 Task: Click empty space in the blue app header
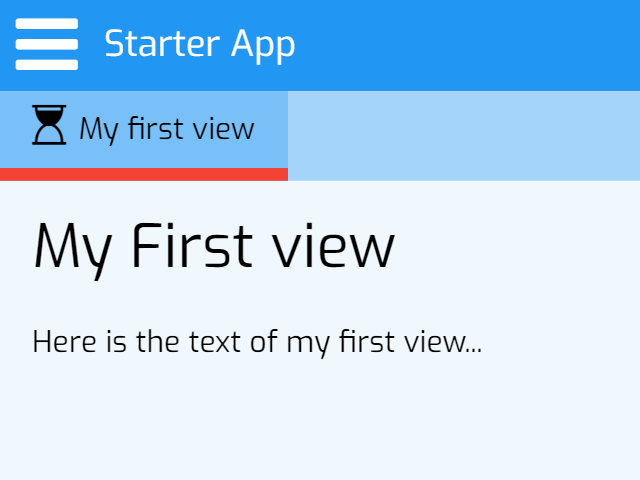465,45
